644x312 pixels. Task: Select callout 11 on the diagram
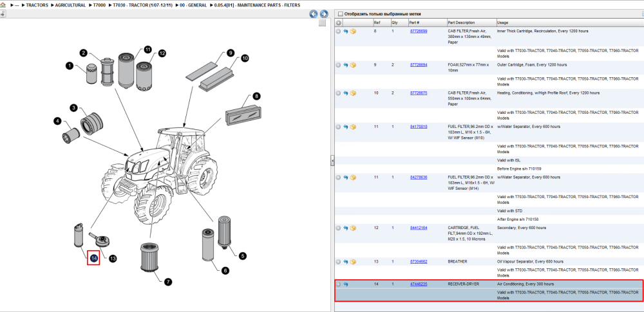148,50
